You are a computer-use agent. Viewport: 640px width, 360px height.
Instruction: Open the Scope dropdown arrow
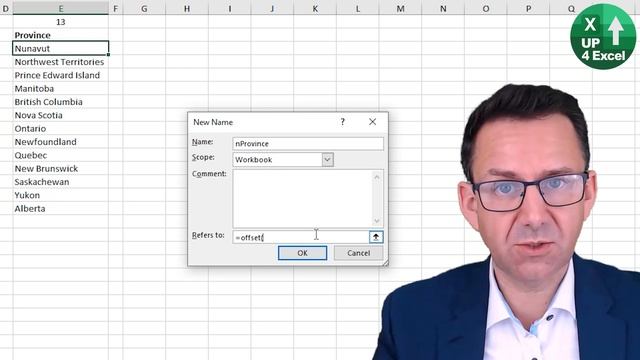[327, 160]
